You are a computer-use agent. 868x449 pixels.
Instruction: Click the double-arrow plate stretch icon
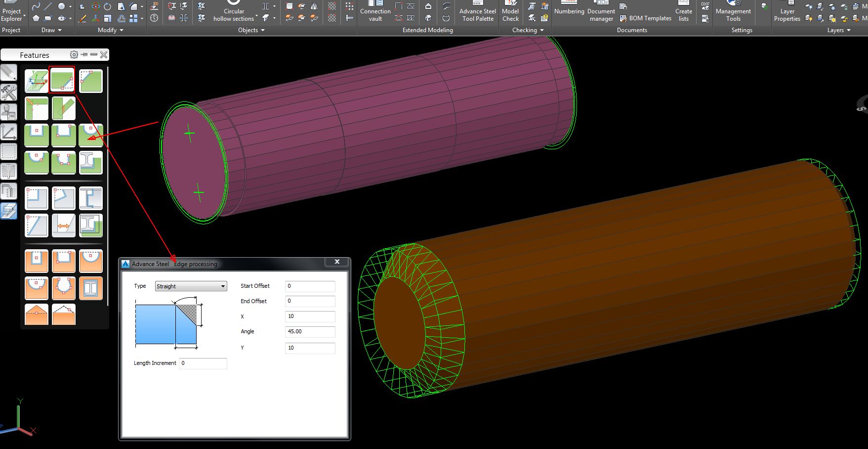[63, 225]
